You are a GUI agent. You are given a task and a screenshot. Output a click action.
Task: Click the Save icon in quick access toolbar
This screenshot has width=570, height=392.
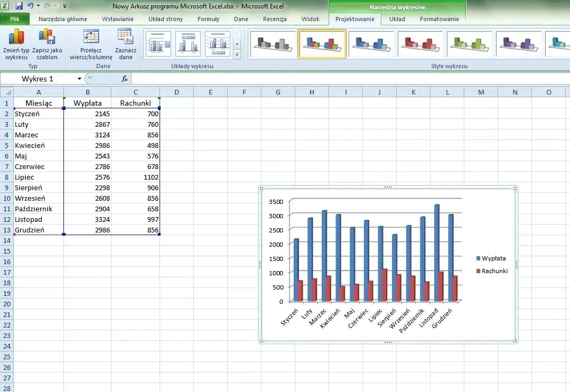point(18,6)
